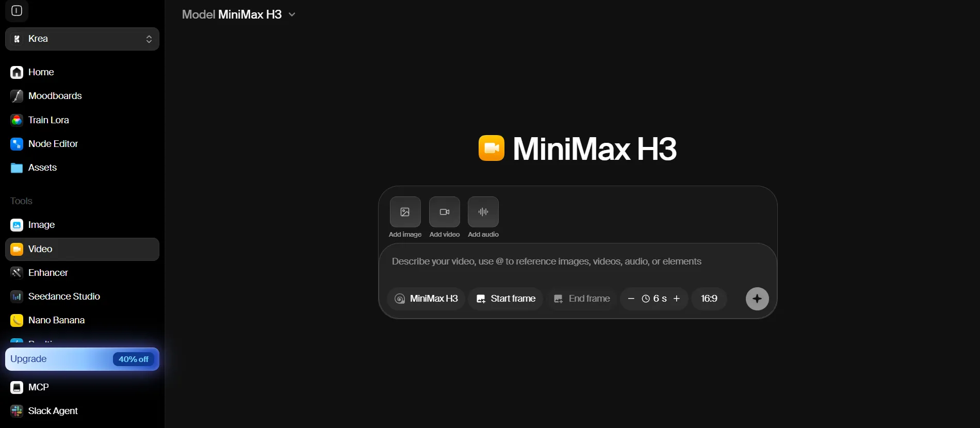Screen dimensions: 980x428
Task: Collapse the sidebar with the panel icon
Action: coord(17,11)
